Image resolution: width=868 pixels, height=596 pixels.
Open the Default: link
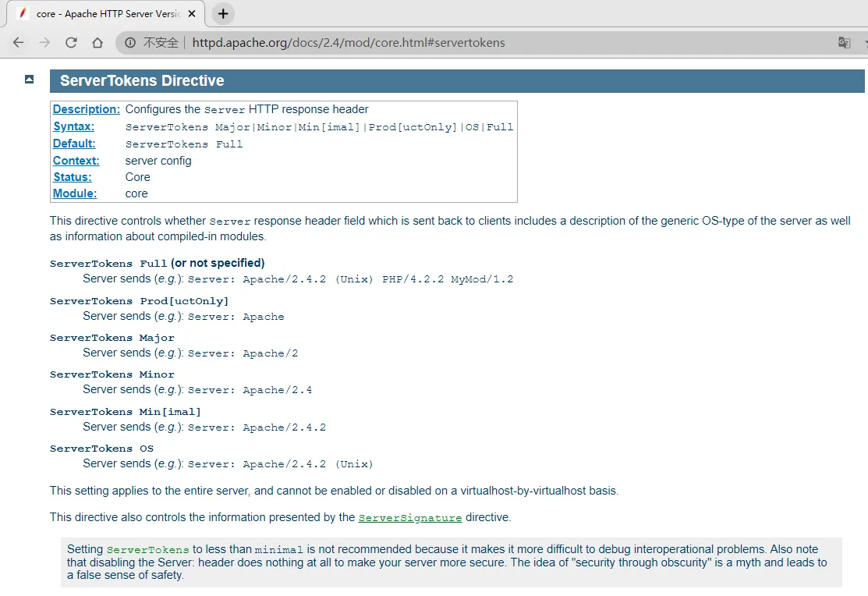tap(74, 144)
